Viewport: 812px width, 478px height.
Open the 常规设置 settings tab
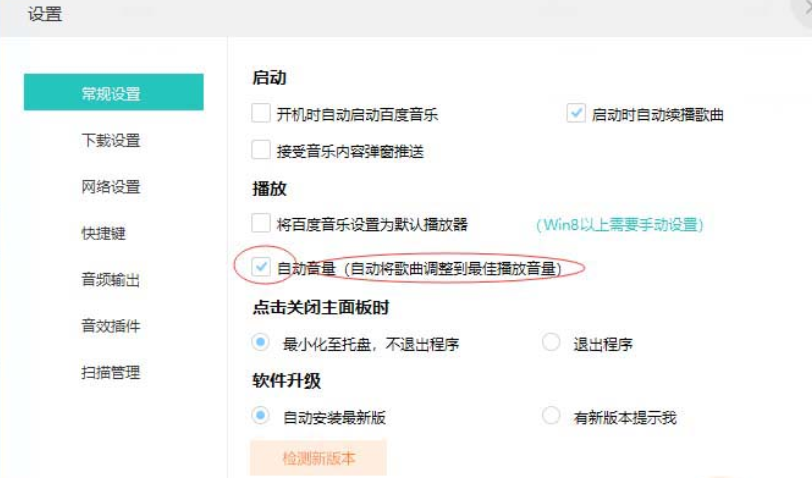tap(112, 94)
